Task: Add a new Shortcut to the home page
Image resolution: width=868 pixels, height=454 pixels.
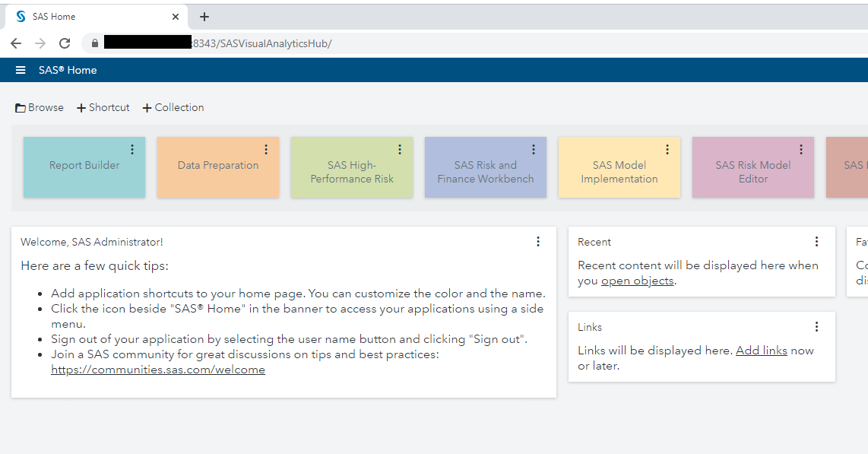Action: point(103,107)
